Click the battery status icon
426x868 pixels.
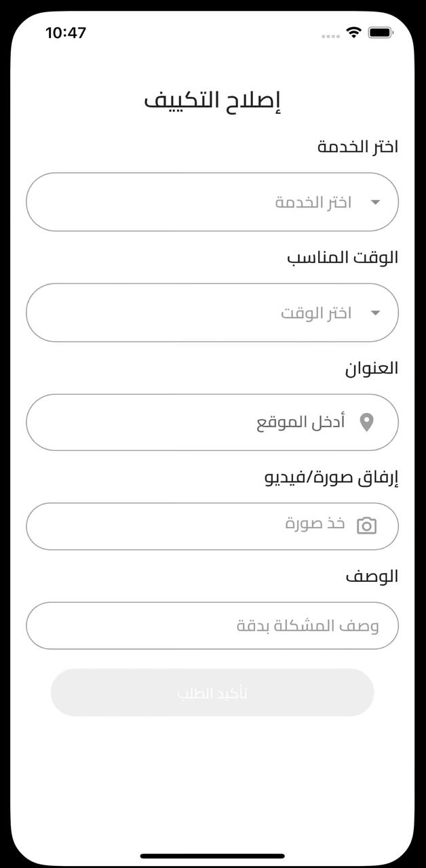pos(381,33)
